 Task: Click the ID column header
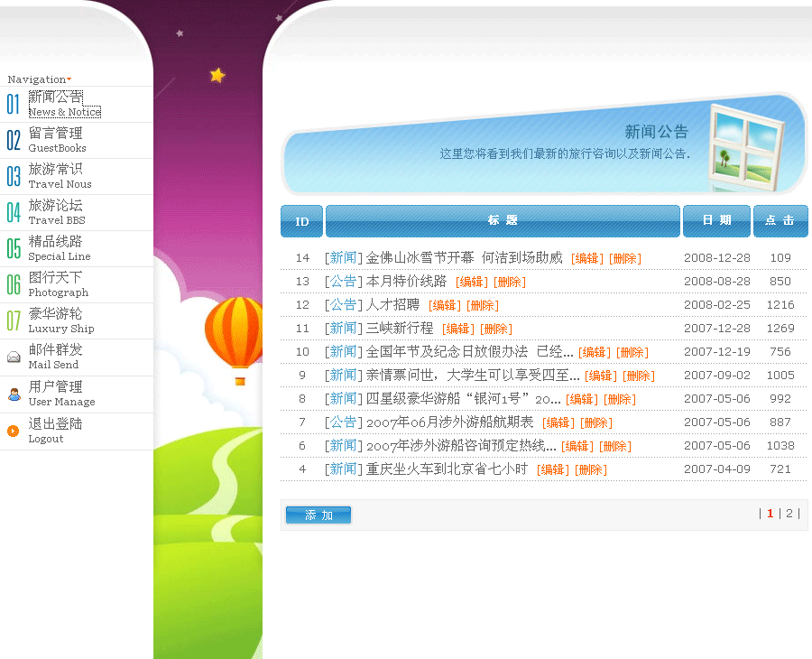(302, 221)
